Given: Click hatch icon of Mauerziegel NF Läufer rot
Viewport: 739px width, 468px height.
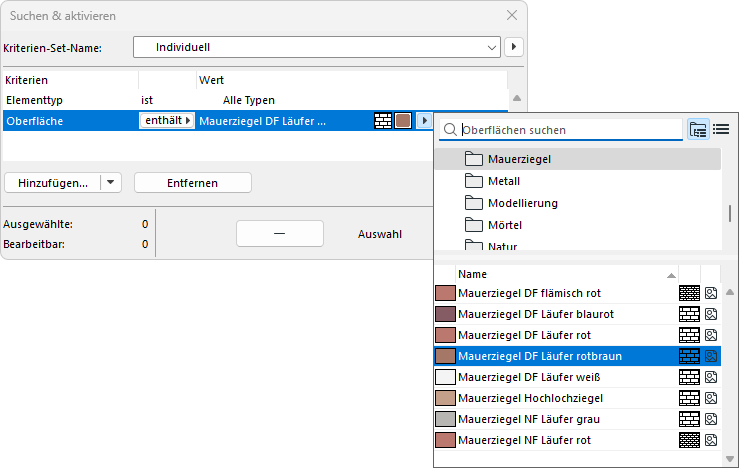Looking at the screenshot, I should (689, 440).
